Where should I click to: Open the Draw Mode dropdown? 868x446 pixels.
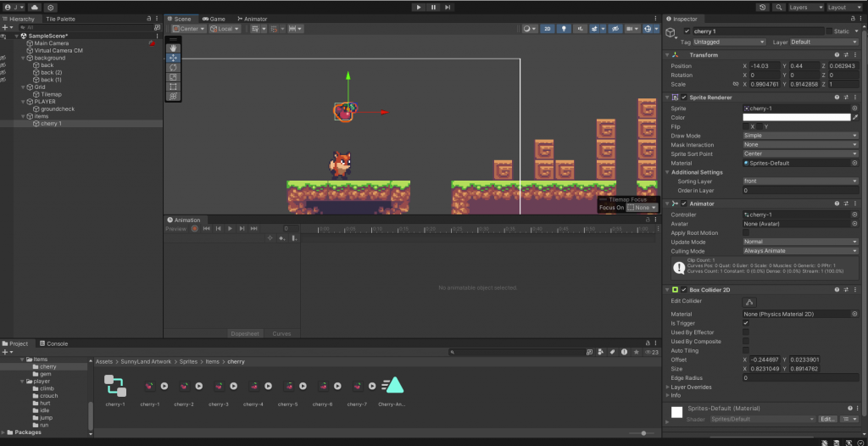click(800, 136)
